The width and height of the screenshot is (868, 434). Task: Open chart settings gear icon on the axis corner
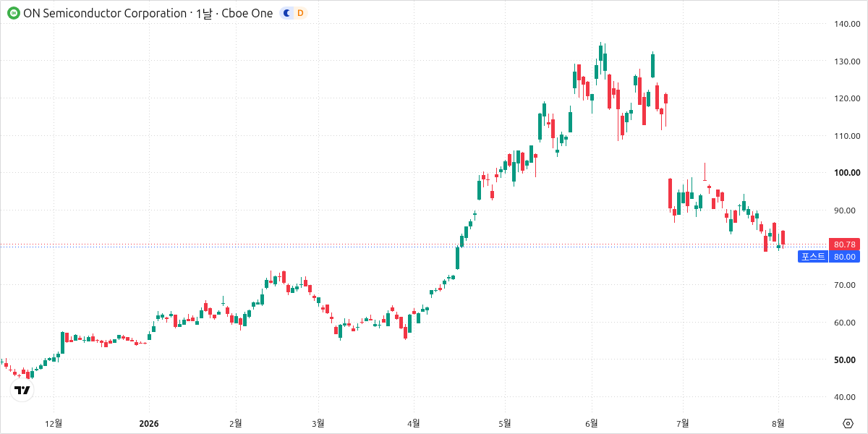coord(848,423)
